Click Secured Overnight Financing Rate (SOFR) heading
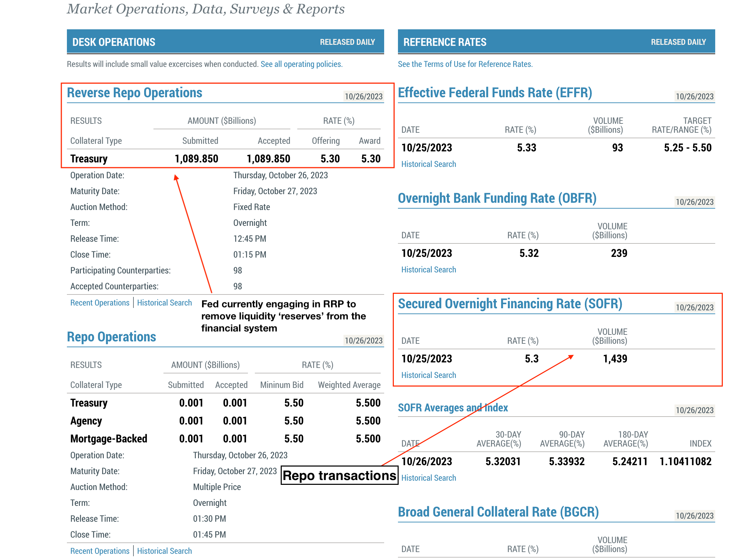The image size is (749, 560). pyautogui.click(x=510, y=304)
